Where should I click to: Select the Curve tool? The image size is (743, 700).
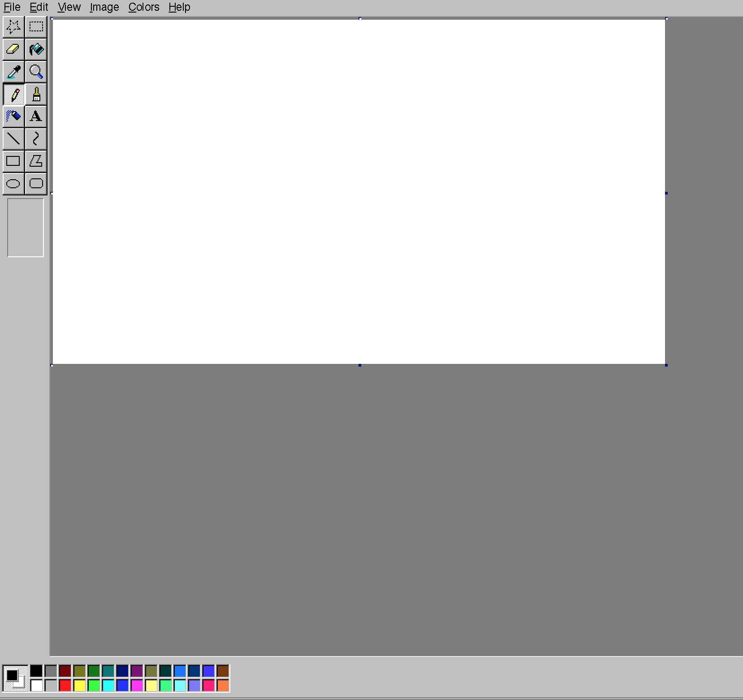pos(36,139)
